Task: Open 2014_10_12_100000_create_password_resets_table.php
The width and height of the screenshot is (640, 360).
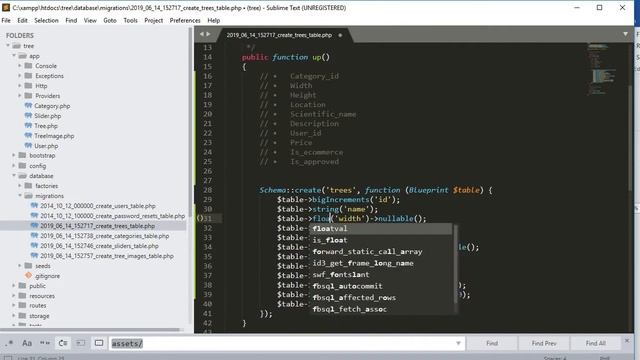Action: point(113,216)
